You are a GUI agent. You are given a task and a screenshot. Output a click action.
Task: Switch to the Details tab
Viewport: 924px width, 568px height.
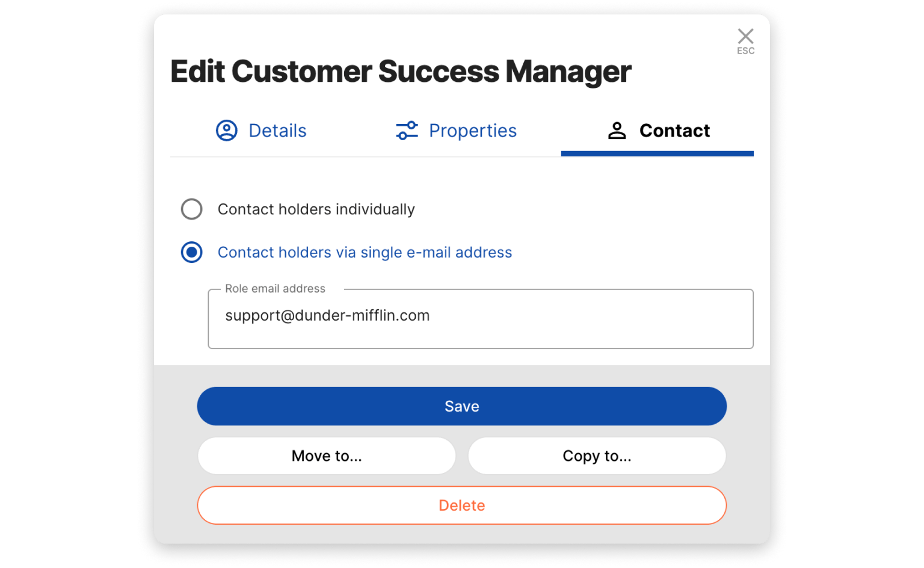click(277, 131)
